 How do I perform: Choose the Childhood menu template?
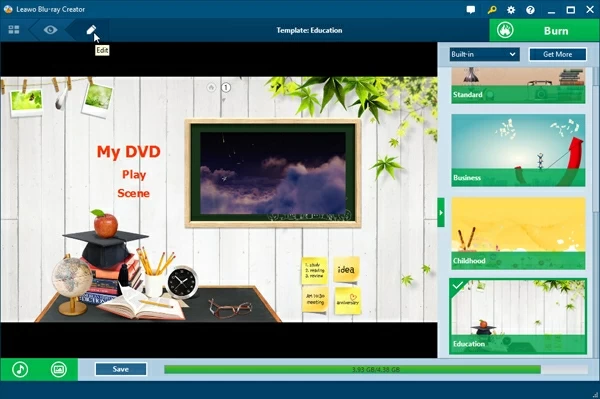point(518,233)
